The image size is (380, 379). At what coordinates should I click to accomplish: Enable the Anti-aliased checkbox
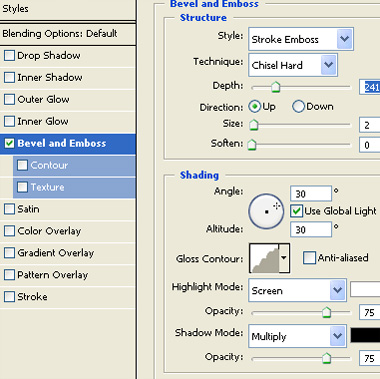point(309,258)
